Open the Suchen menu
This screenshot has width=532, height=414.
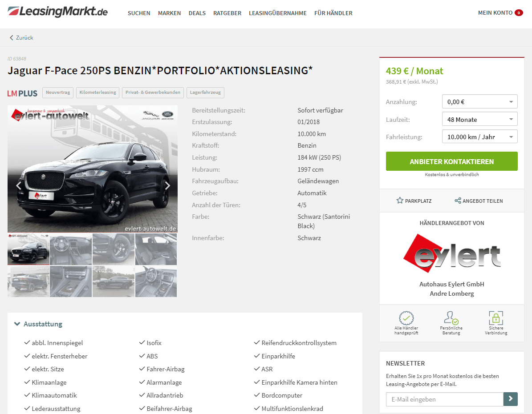pos(139,13)
